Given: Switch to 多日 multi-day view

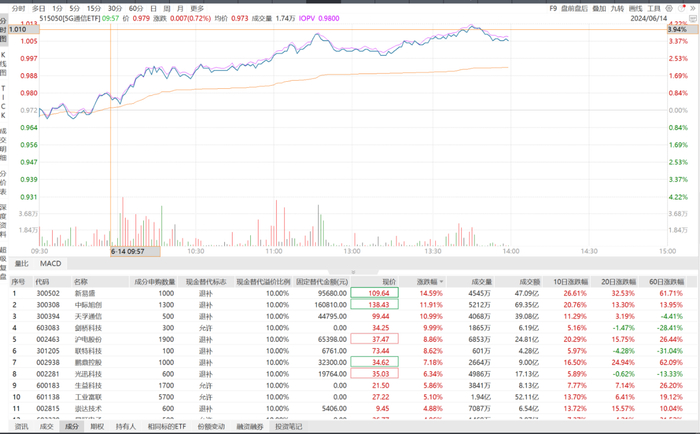Looking at the screenshot, I should coord(38,8).
